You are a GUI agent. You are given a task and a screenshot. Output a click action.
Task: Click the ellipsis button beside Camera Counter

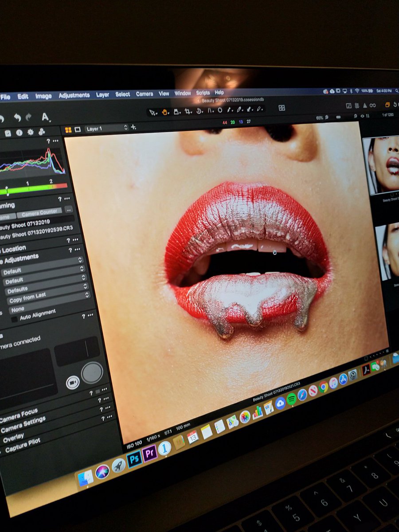coord(69,210)
